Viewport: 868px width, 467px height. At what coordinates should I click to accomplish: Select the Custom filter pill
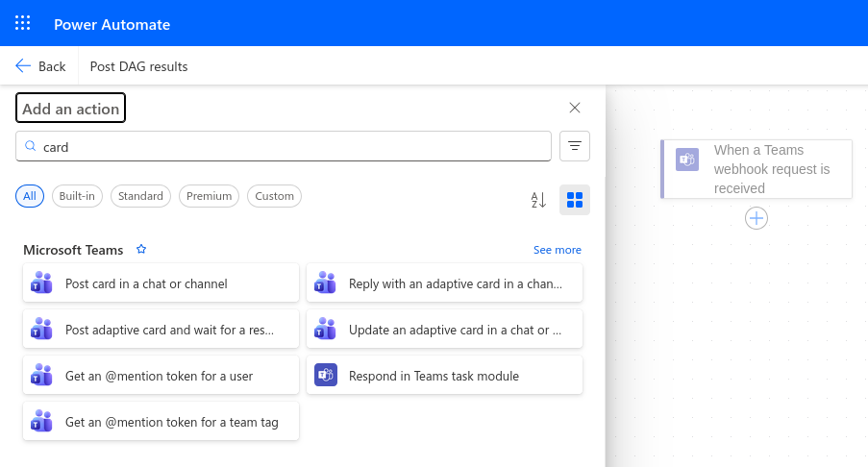[x=274, y=196]
